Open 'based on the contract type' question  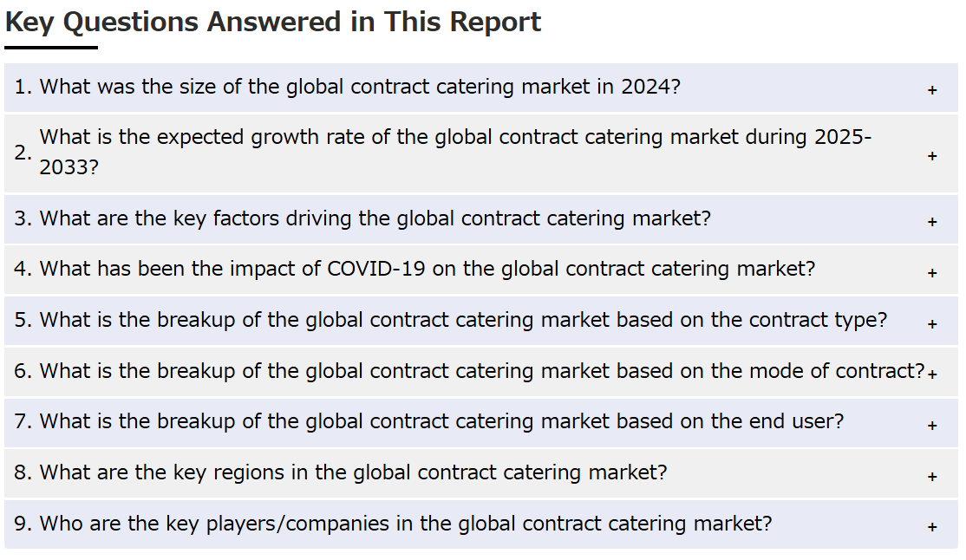coord(481,321)
